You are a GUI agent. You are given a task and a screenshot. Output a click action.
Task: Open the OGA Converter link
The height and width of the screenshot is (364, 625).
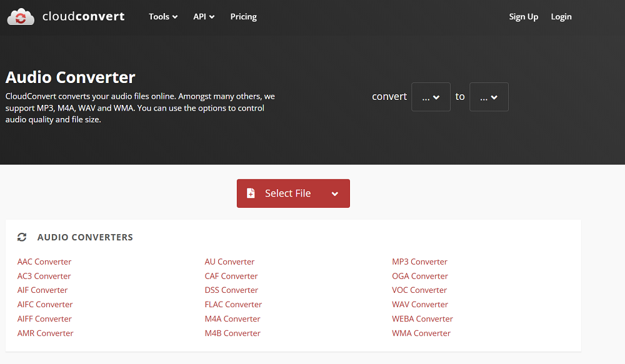(x=420, y=276)
